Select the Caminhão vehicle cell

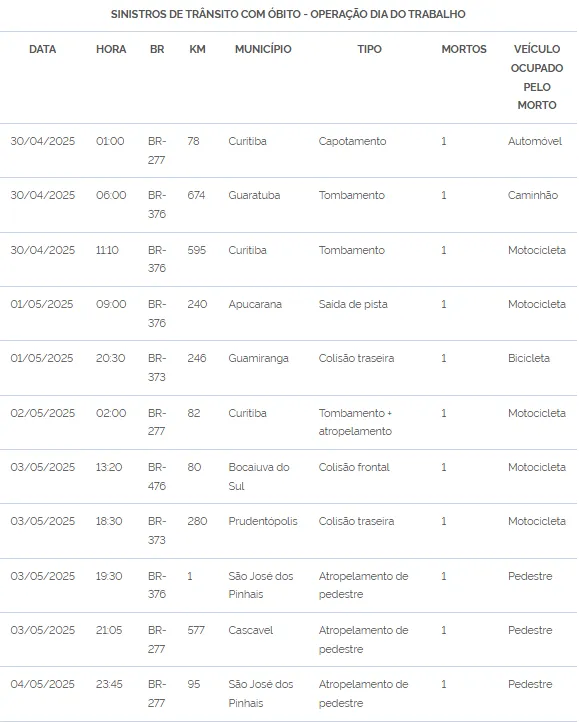point(533,195)
